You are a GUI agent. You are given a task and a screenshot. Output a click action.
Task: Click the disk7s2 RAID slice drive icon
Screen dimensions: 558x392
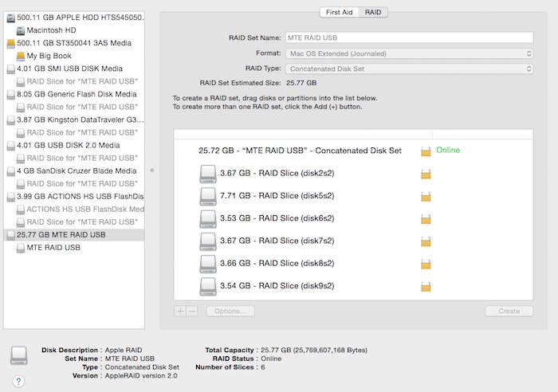pyautogui.click(x=208, y=241)
